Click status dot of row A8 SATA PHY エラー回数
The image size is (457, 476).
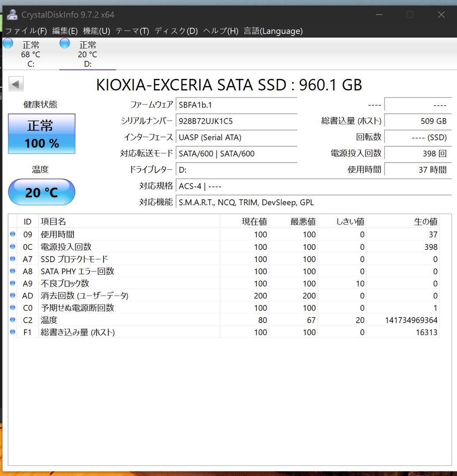pos(12,271)
